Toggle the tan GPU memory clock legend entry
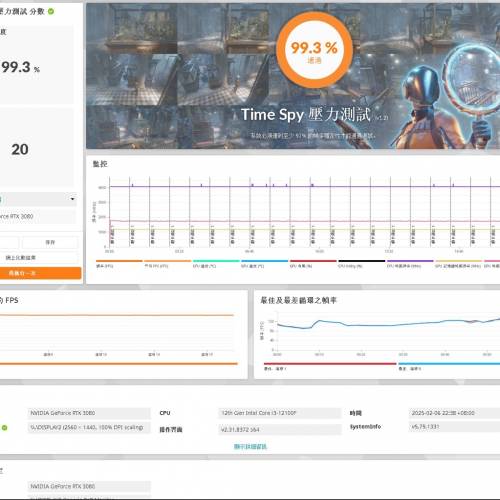Viewport: 500px width, 500px height. 458,263
